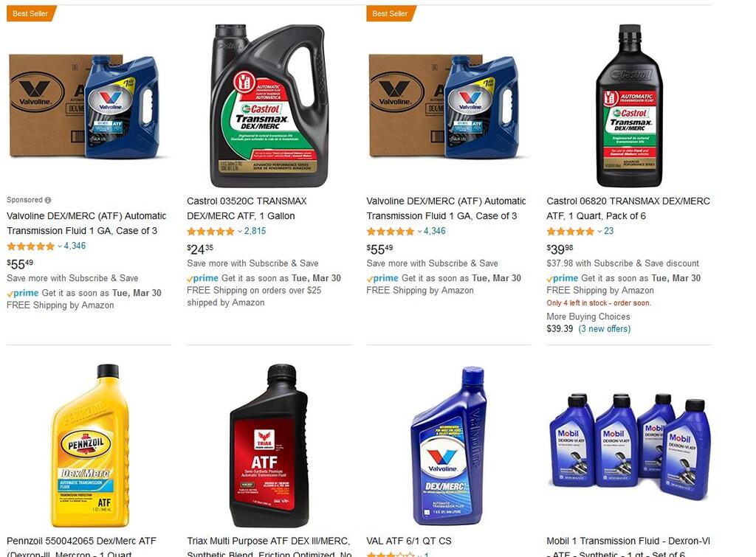Click prime logo under Castrol 6-pack
The image size is (756, 557).
coord(563,278)
